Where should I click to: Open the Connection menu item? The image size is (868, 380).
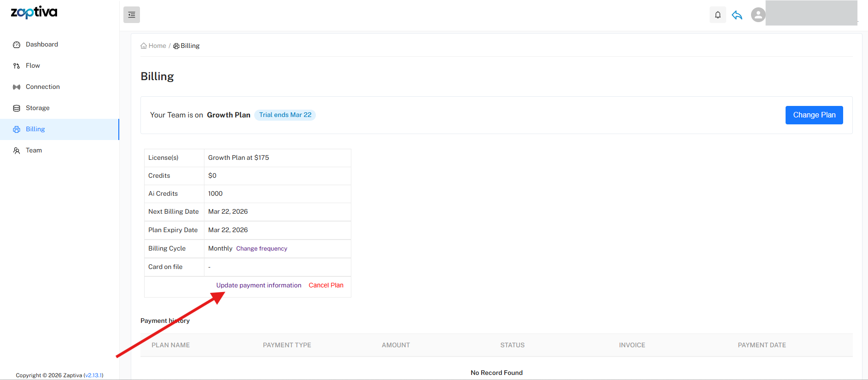coord(42,87)
